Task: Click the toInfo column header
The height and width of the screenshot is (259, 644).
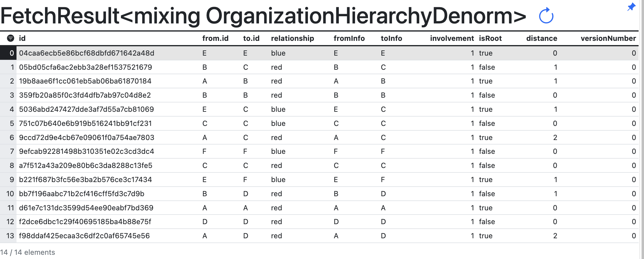Action: (x=391, y=38)
